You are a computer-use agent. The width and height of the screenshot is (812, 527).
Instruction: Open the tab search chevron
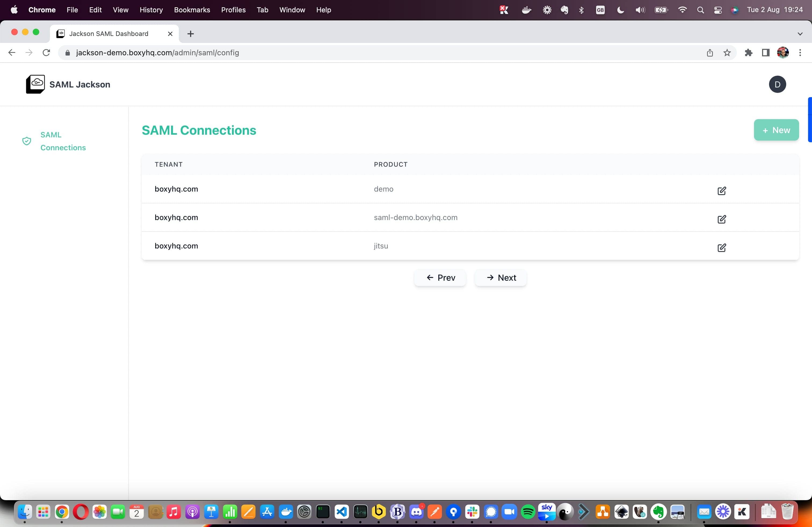click(801, 34)
